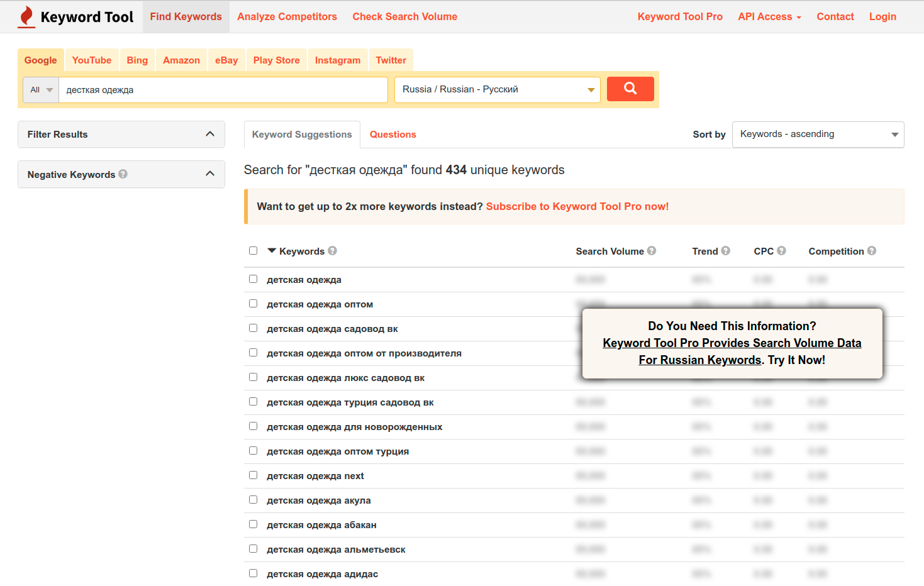This screenshot has width=924, height=586.
Task: Check the 'детская одежда оптом' row checkbox
Action: pyautogui.click(x=253, y=304)
